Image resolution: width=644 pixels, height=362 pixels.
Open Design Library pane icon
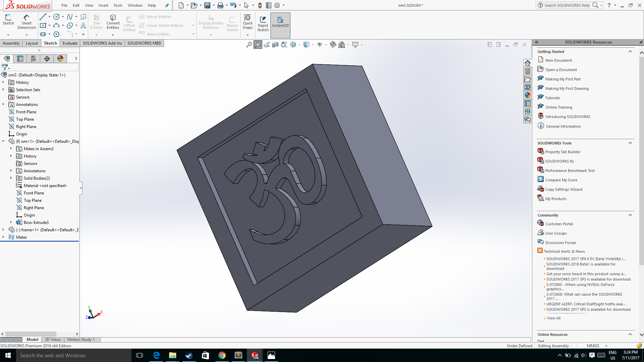coord(528,71)
